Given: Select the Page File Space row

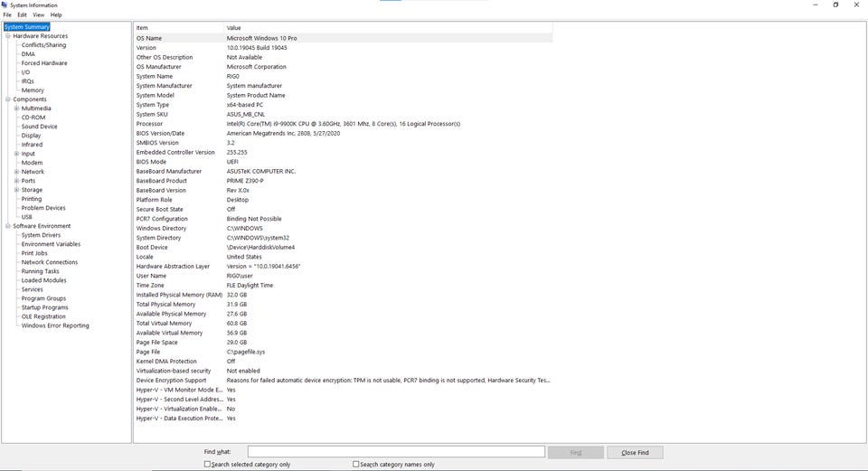Looking at the screenshot, I should point(344,343).
